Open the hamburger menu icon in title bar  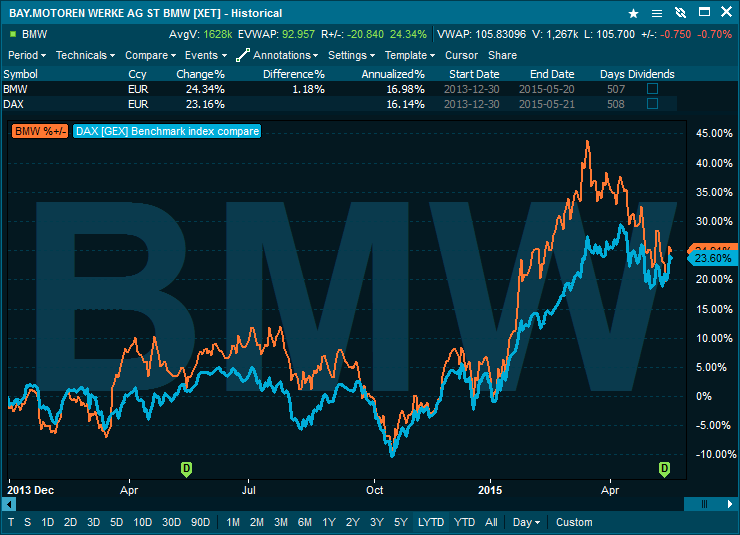click(x=656, y=13)
